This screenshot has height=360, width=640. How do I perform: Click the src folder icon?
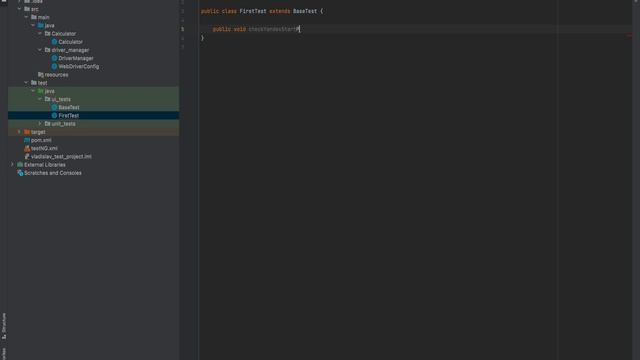pyautogui.click(x=27, y=9)
